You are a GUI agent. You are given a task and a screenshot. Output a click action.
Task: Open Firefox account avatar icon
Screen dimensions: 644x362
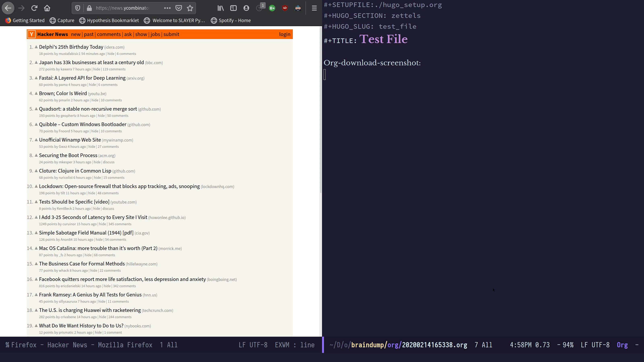tap(246, 8)
